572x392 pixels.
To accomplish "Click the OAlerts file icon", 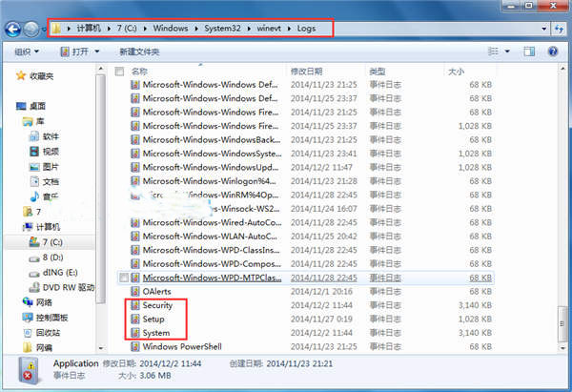I will coord(135,291).
